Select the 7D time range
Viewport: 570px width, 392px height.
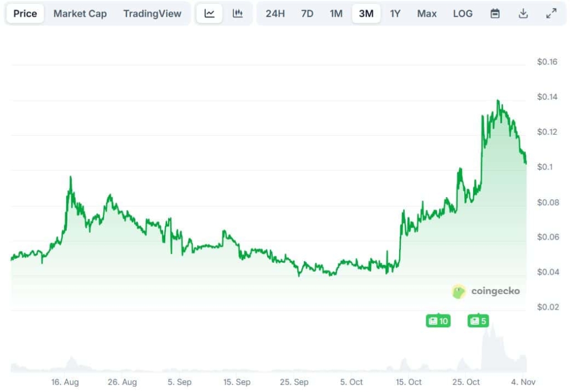[307, 14]
